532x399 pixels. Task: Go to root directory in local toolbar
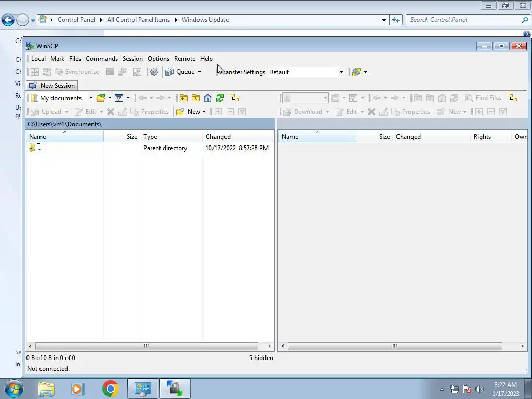196,98
